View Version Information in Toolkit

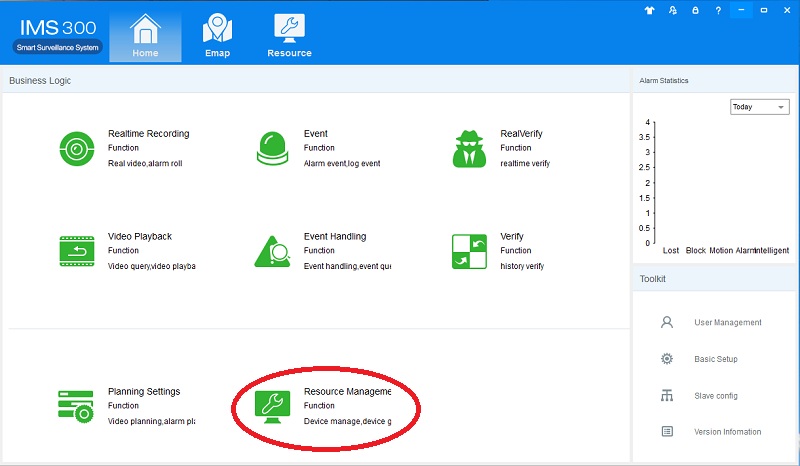pyautogui.click(x=727, y=432)
